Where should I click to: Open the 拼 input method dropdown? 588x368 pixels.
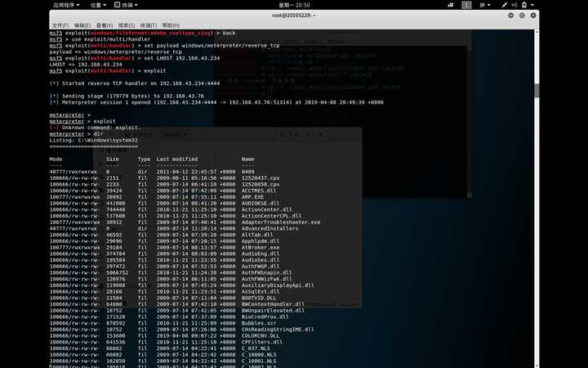484,5
